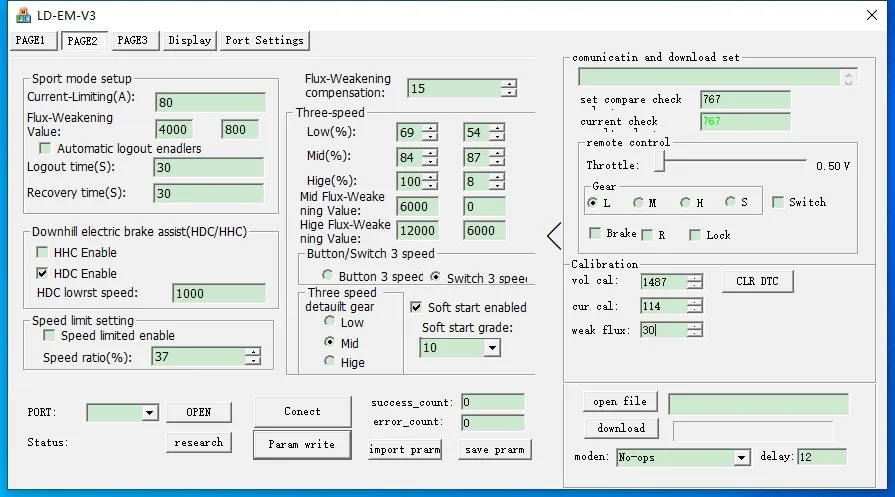Open the PAGE3 tab

point(134,41)
